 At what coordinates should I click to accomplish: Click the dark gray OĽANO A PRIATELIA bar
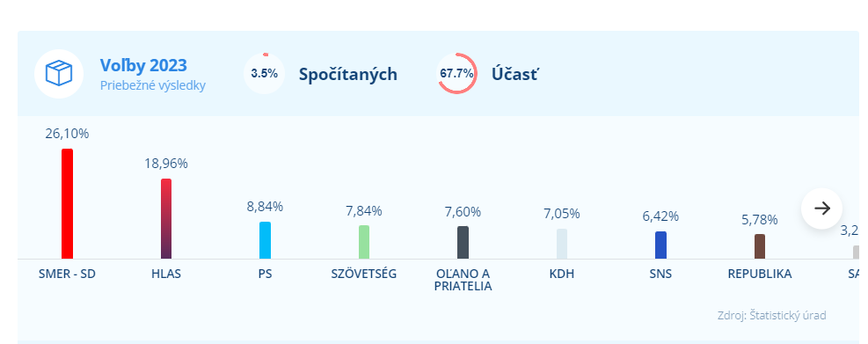click(x=463, y=243)
